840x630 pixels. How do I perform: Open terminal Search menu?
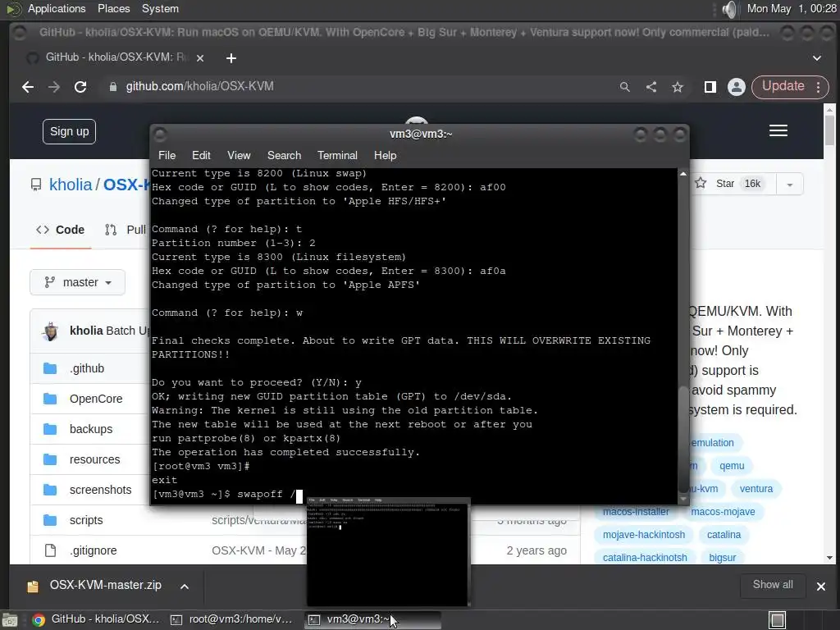coord(284,155)
